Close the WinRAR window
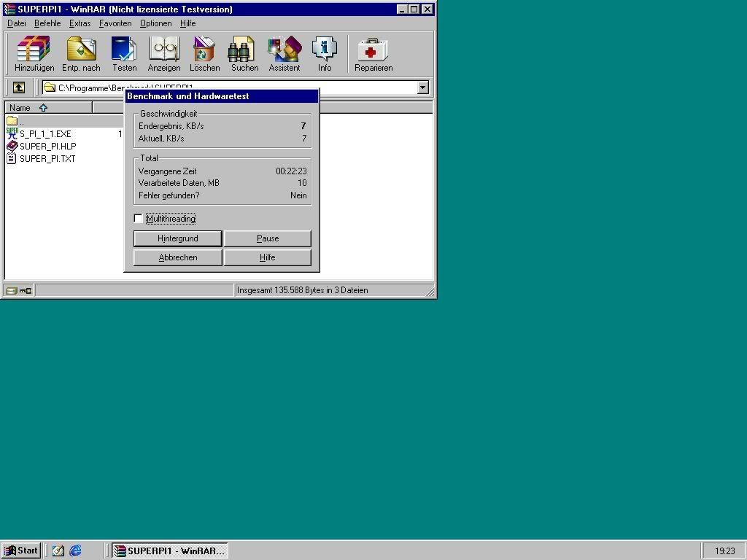Screen dimensions: 747x560 [x=427, y=9]
